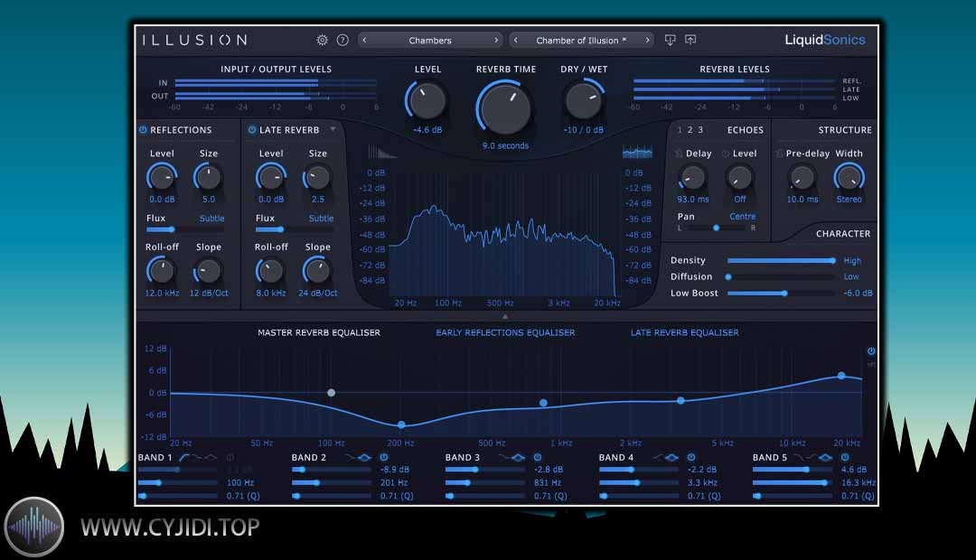The height and width of the screenshot is (560, 976).
Task: Collapse the equaliser panel with the small up triangle
Action: [x=505, y=316]
